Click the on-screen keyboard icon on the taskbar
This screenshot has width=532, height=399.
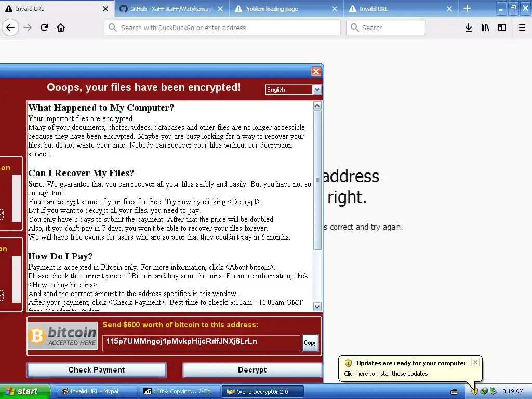454,392
